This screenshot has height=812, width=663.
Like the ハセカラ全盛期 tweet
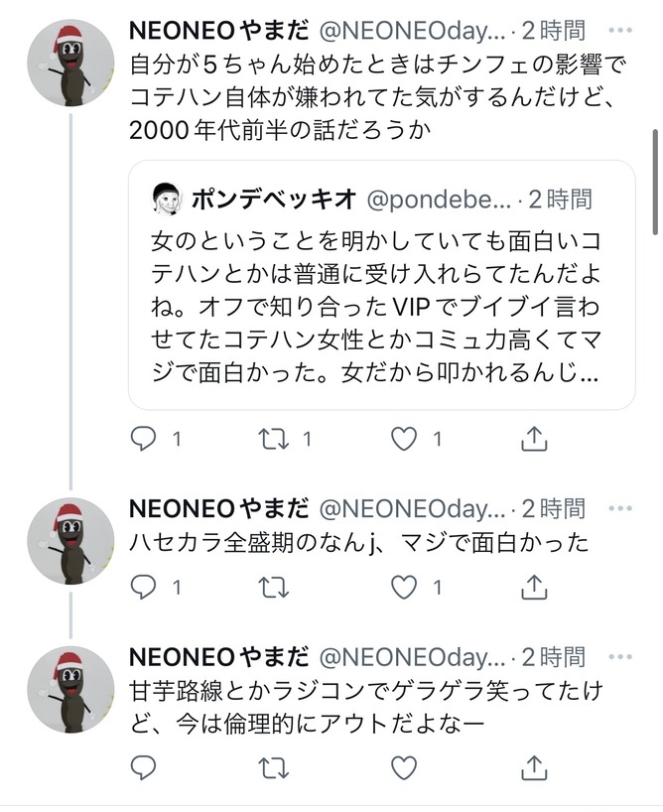404,588
